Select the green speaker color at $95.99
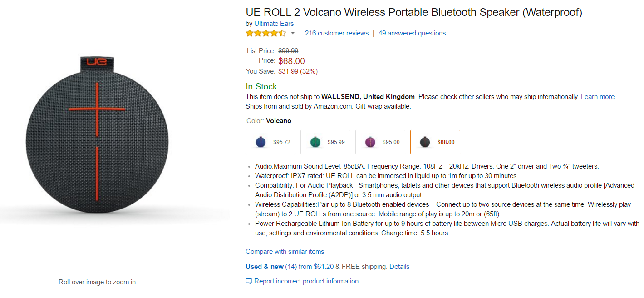 click(x=325, y=142)
